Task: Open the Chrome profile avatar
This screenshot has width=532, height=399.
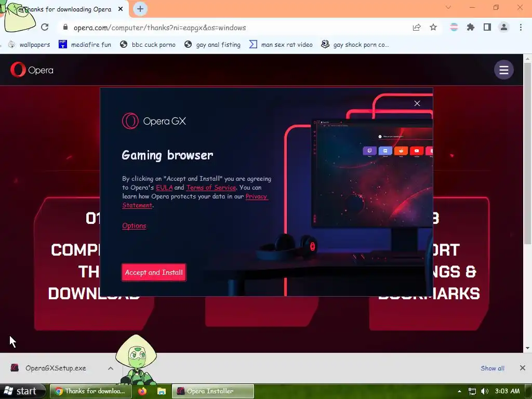Action: point(504,27)
